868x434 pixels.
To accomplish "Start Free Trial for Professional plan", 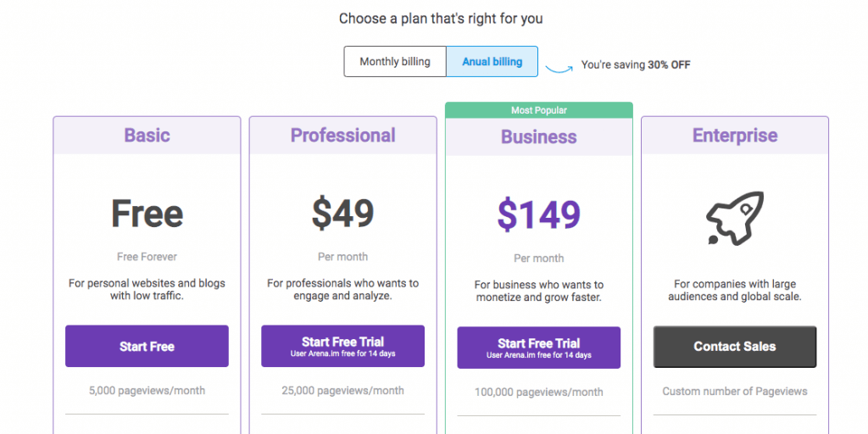I will (x=342, y=346).
